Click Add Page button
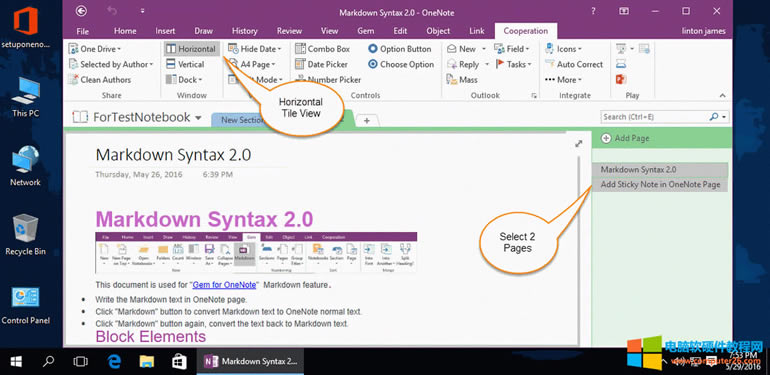 (625, 138)
